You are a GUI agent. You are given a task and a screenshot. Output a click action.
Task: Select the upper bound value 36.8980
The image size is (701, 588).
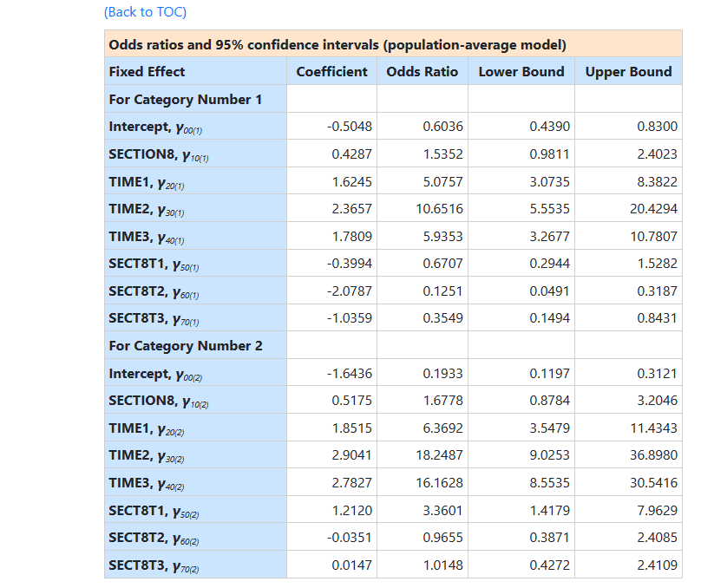click(x=653, y=455)
